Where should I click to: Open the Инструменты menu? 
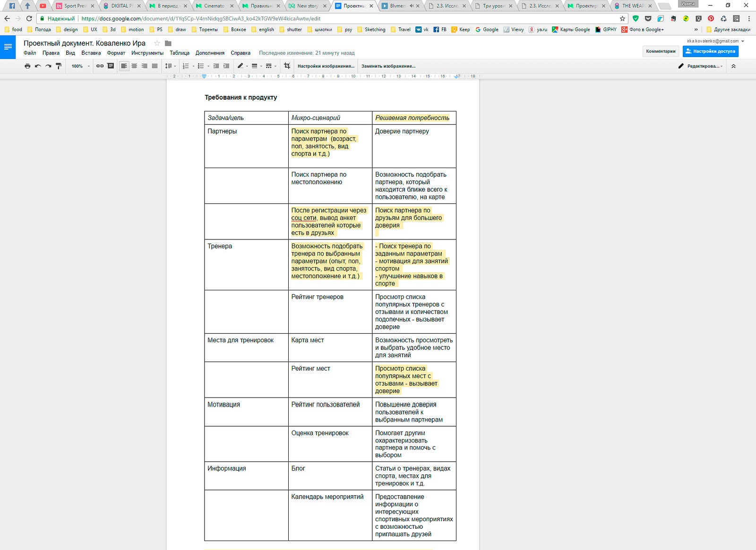point(147,53)
